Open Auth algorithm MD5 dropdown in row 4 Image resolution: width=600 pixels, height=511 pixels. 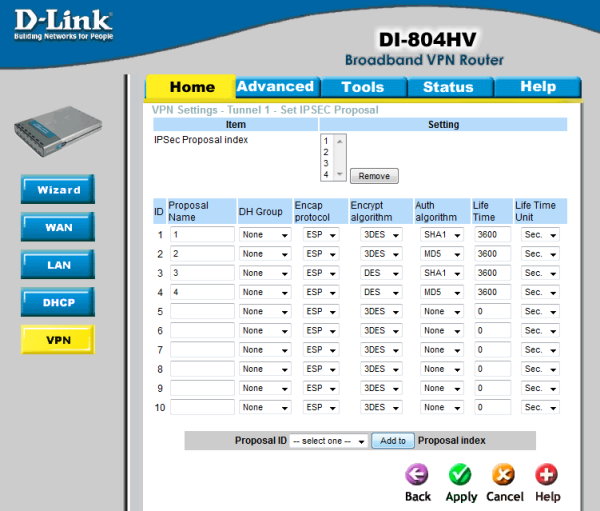click(x=442, y=292)
